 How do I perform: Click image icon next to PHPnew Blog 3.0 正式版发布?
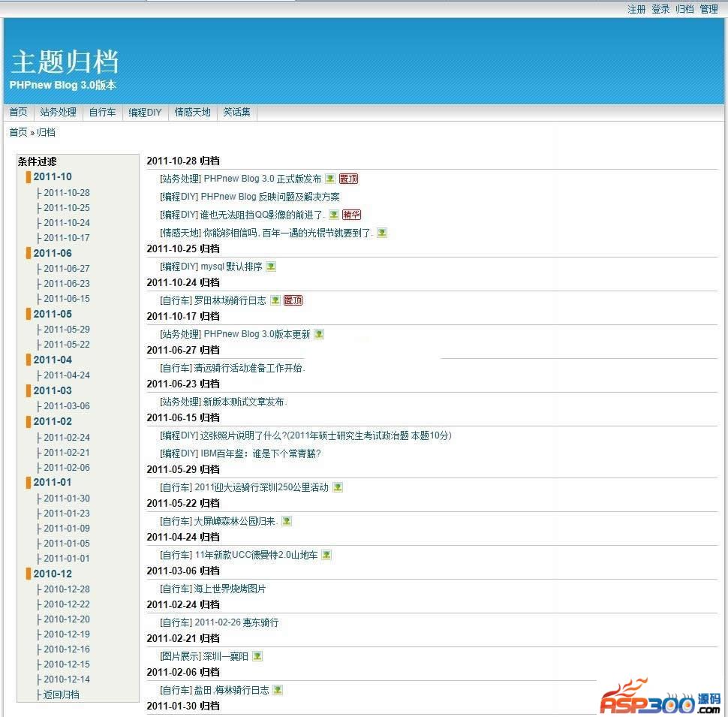tap(330, 179)
